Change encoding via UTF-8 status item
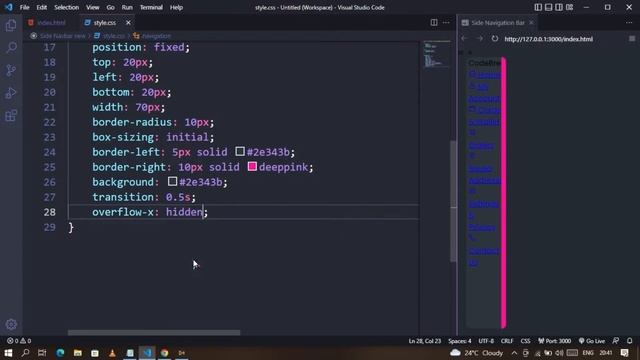Screen dimensions: 640x360 pos(486,341)
